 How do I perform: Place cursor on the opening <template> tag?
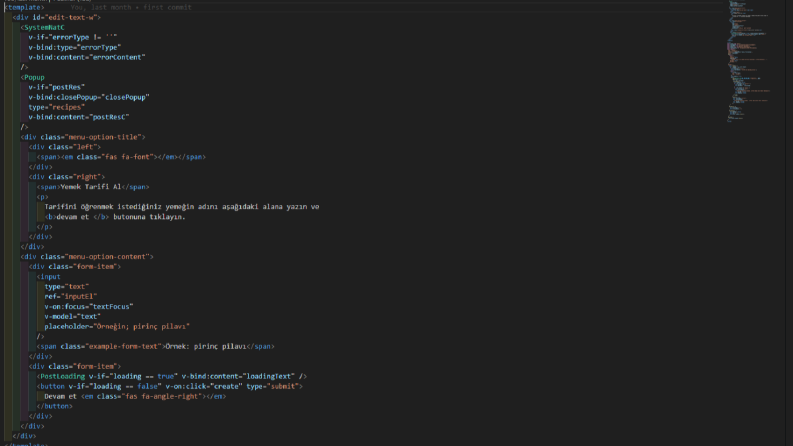tap(24, 8)
